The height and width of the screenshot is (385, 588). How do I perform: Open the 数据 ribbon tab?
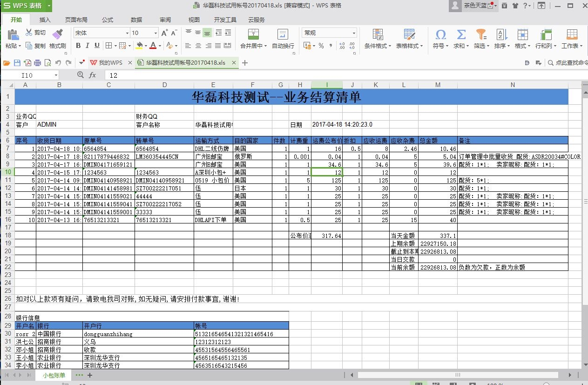click(136, 20)
